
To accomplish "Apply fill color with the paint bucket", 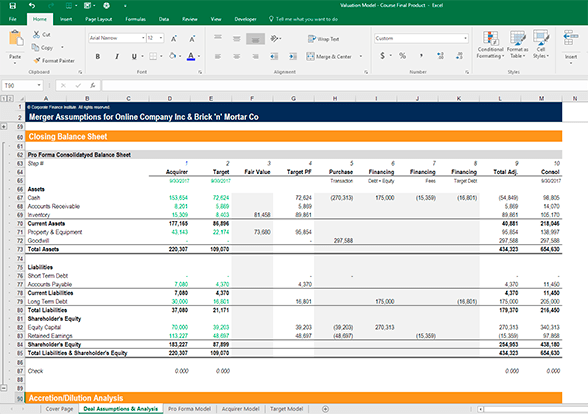I will coord(172,56).
